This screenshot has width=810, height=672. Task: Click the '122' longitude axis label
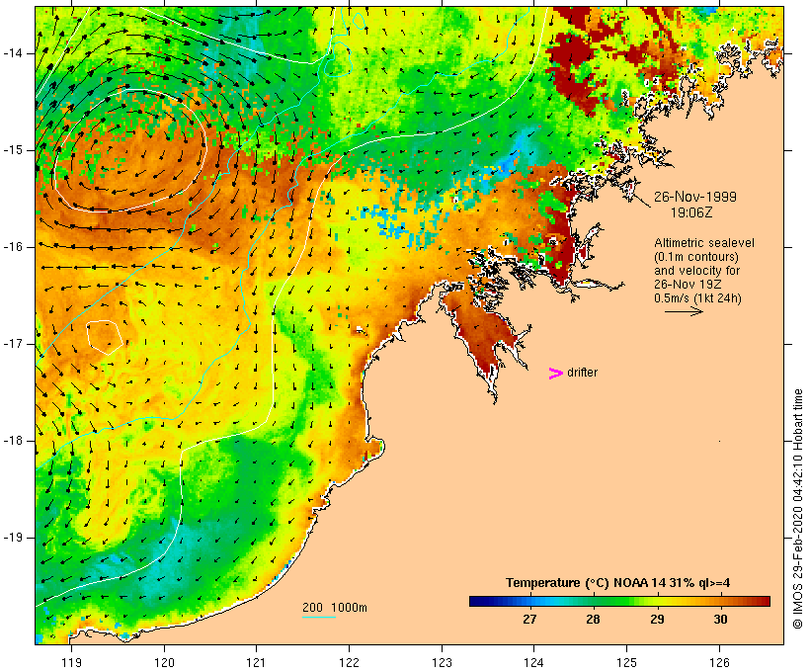[x=350, y=662]
